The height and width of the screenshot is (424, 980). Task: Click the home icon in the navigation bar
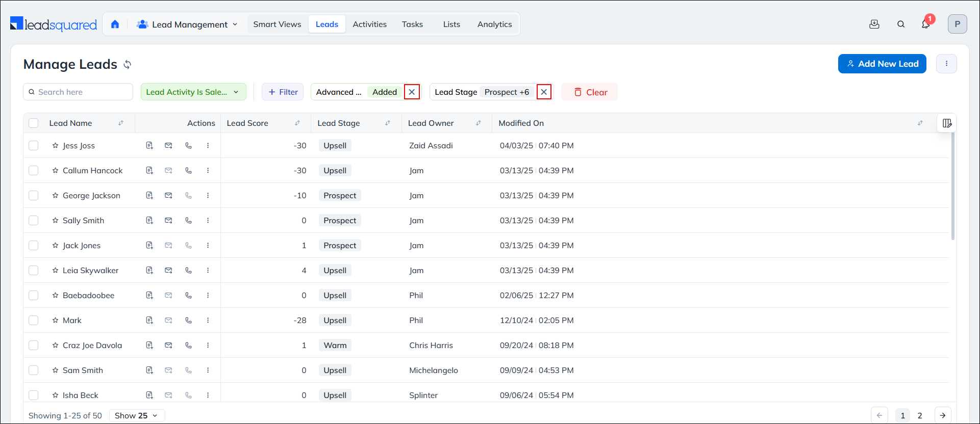115,24
